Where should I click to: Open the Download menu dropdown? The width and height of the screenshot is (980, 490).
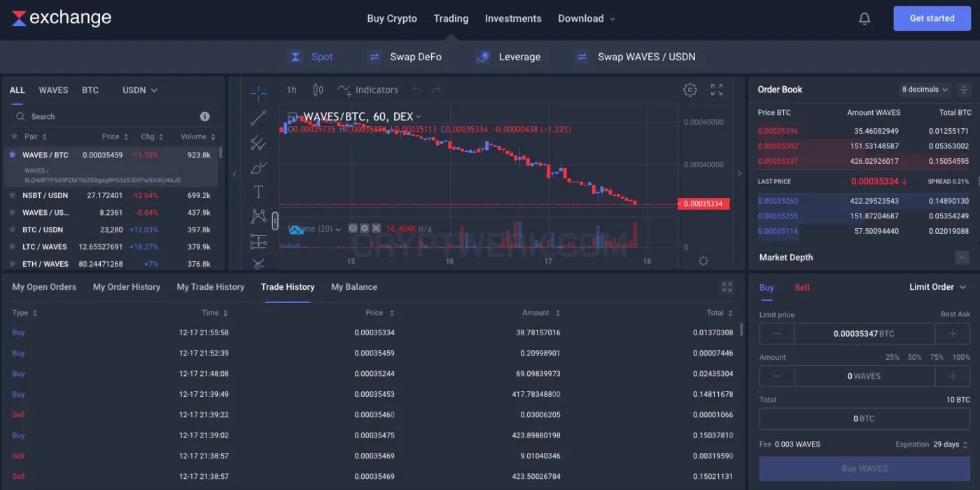click(587, 19)
